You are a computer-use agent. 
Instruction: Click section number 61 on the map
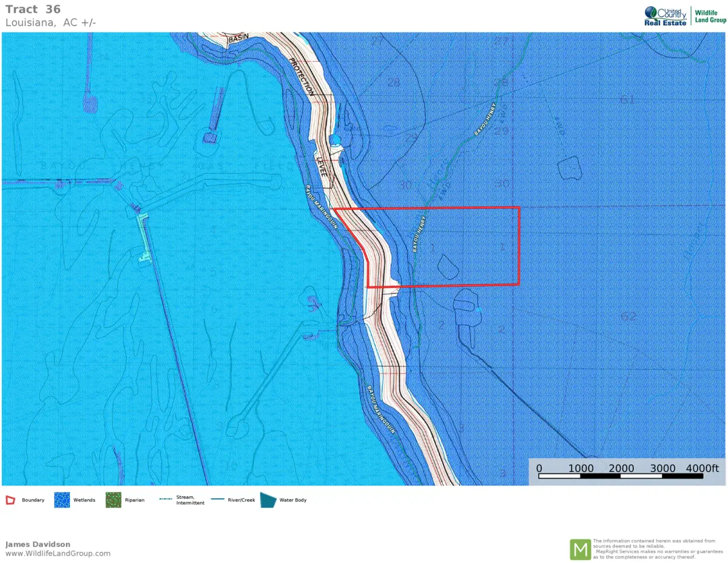click(x=627, y=99)
